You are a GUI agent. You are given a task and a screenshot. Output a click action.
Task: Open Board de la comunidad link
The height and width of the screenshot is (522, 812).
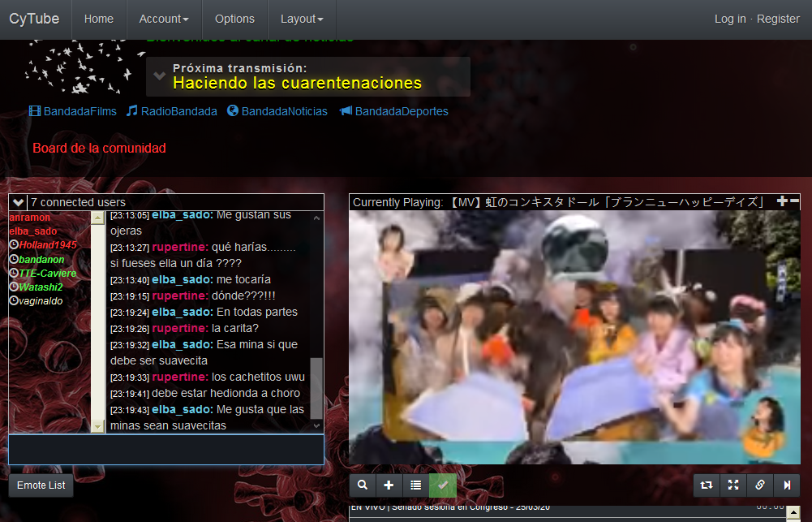99,149
